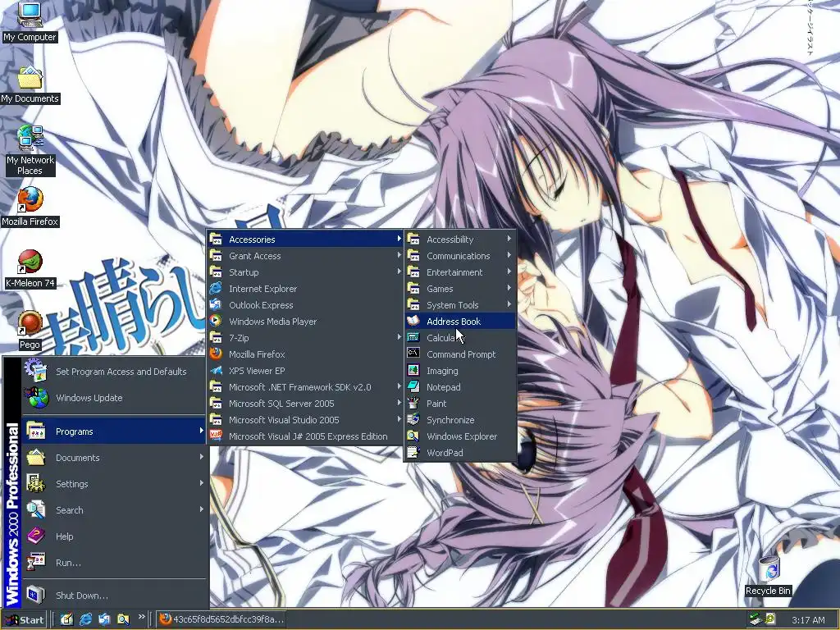Expand Microsoft Visual Studio 2005 group
Image resolution: width=840 pixels, height=630 pixels.
tap(305, 419)
